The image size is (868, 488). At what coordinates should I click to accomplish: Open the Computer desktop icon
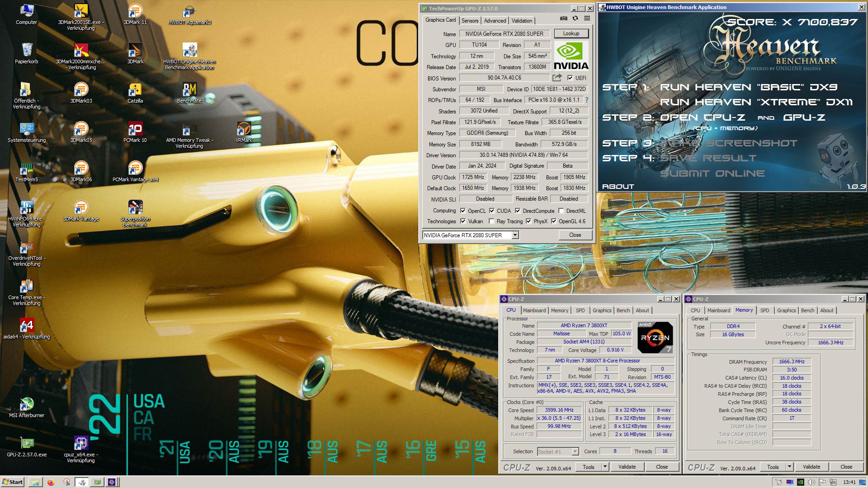click(x=27, y=14)
